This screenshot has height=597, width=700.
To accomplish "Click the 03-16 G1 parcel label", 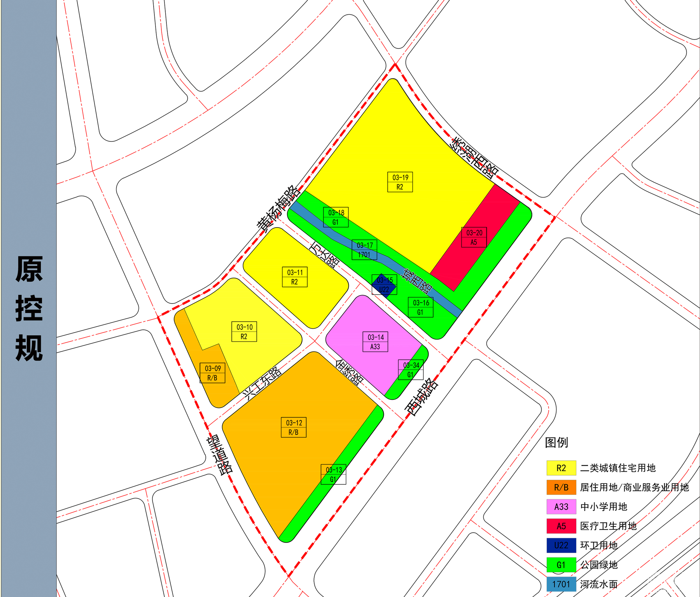I will (420, 307).
